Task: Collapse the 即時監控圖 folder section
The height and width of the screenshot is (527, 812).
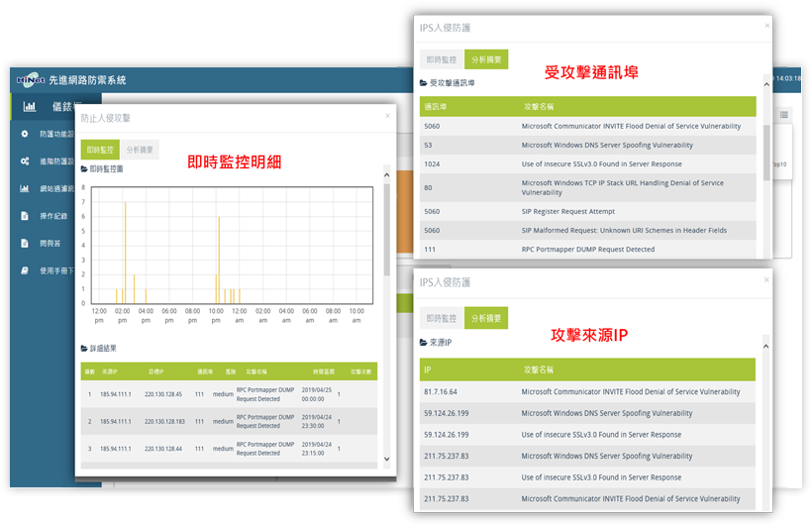Action: point(102,169)
